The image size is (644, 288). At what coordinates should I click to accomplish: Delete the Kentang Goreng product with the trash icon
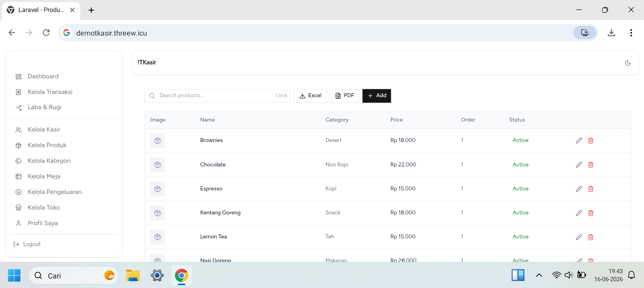590,213
